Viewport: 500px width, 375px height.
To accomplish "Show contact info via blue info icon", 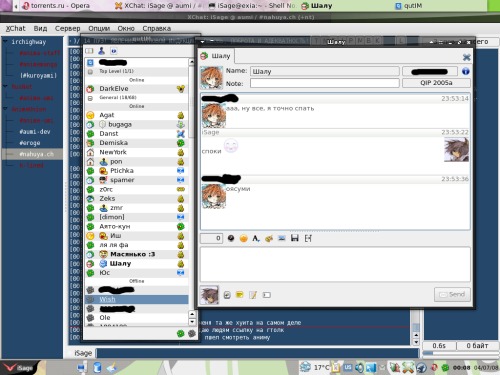I will tap(466, 71).
